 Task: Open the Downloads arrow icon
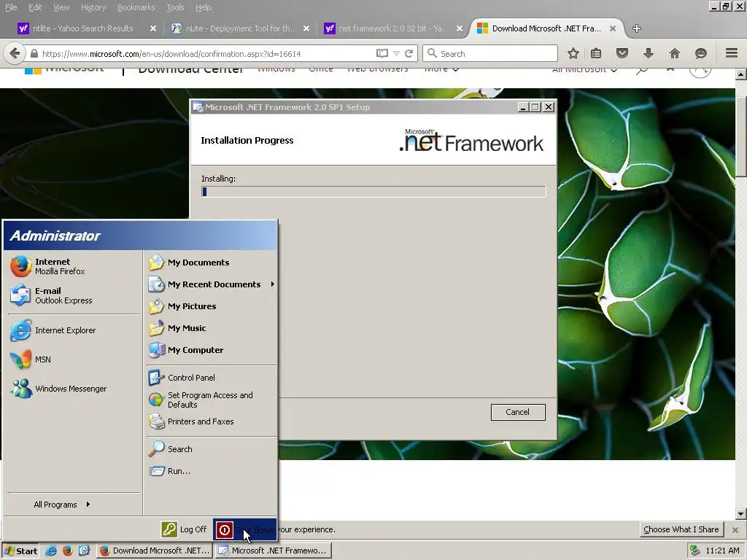point(649,53)
